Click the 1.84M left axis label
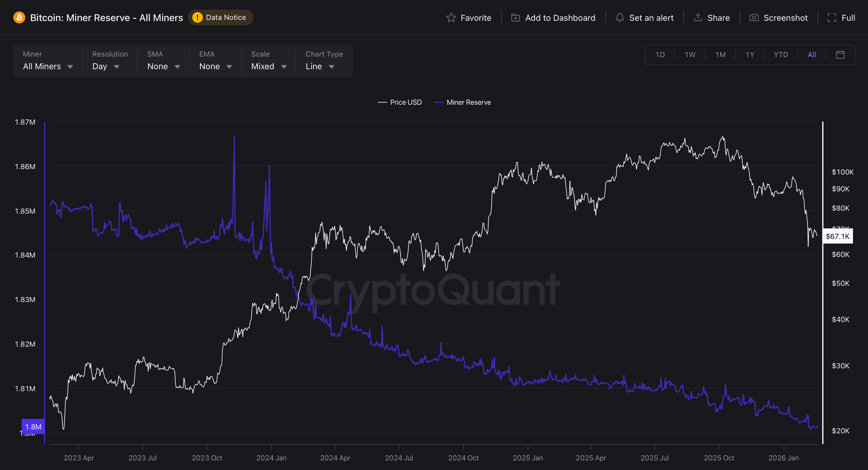Viewport: 868px width, 470px height. tap(25, 255)
